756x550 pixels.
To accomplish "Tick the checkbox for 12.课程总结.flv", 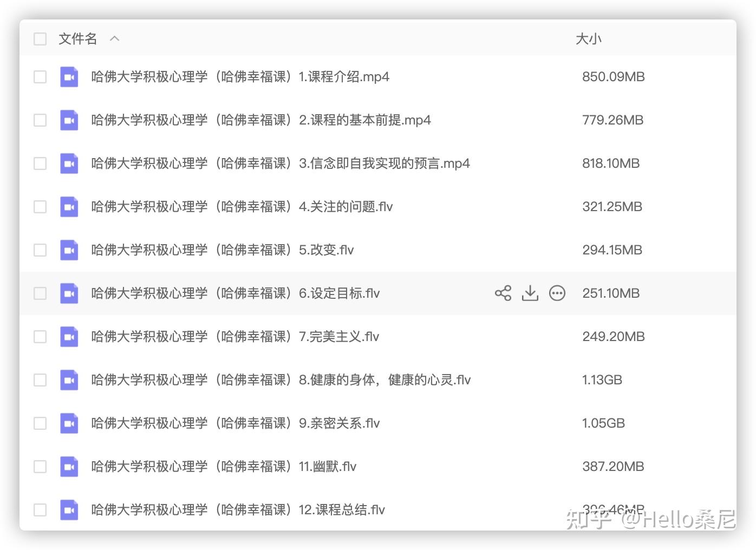I will [40, 510].
